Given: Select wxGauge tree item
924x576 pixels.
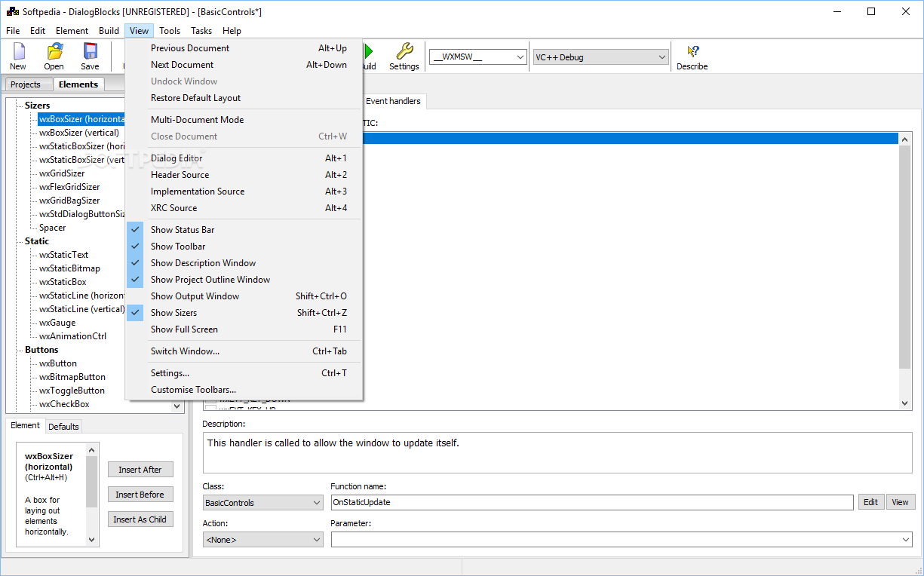Looking at the screenshot, I should (x=57, y=323).
